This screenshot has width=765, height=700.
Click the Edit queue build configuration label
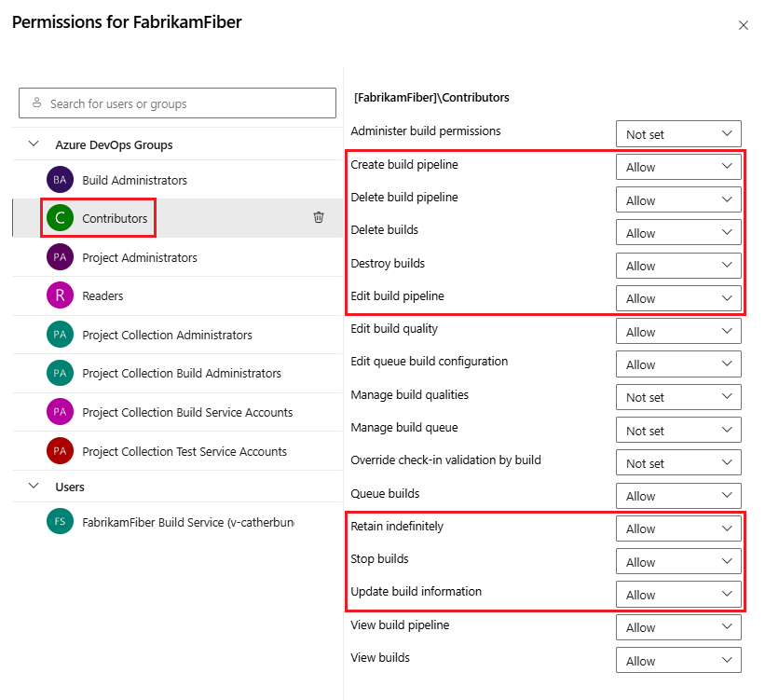tap(429, 362)
